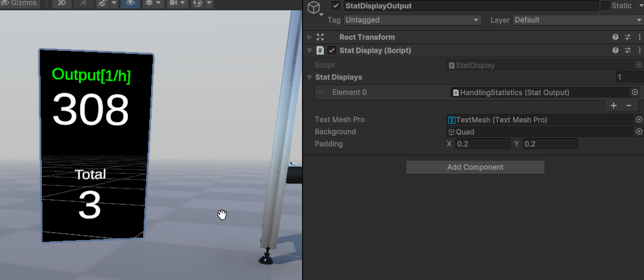The image size is (644, 280).
Task: Open object picker for Background Quad field
Action: pos(639,132)
